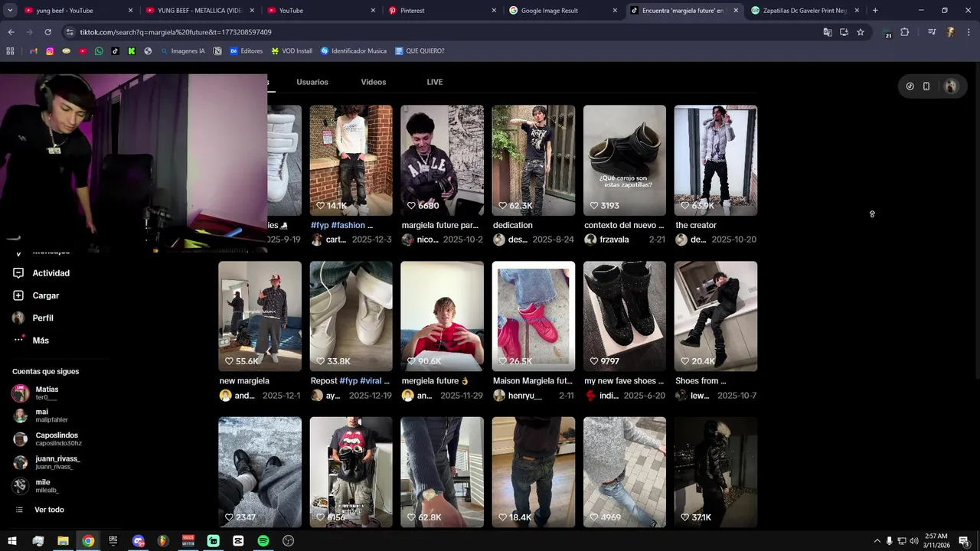Screen dimensions: 980x551
Task: Click the Cargar upload plus icon
Action: (18, 295)
